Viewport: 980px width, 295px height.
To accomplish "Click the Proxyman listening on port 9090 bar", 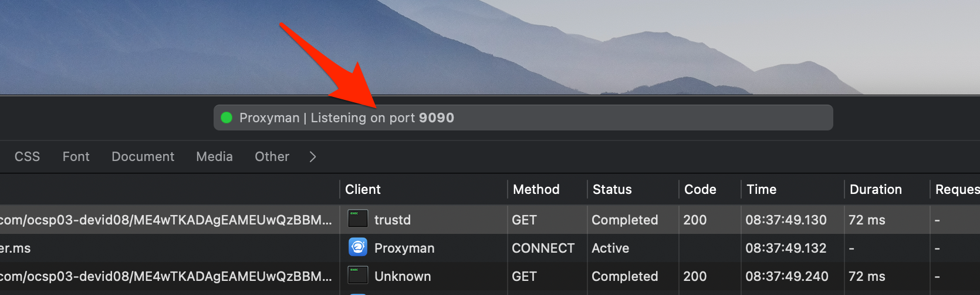I will coord(523,118).
